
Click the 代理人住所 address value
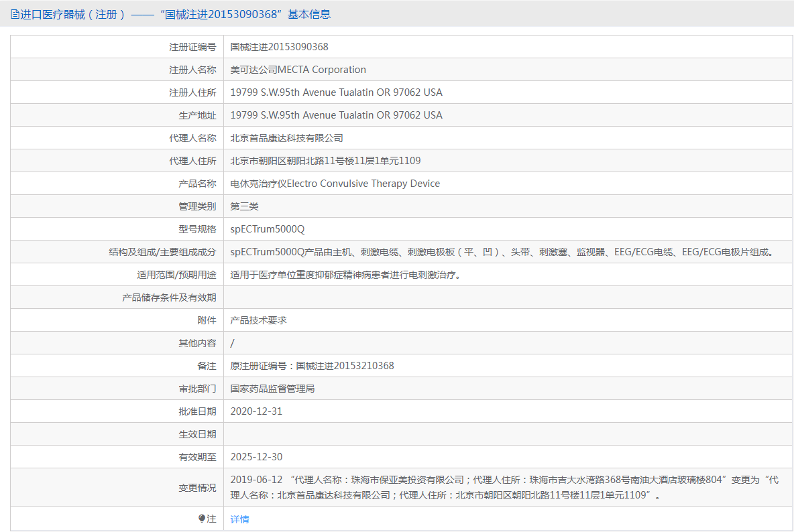coord(325,161)
